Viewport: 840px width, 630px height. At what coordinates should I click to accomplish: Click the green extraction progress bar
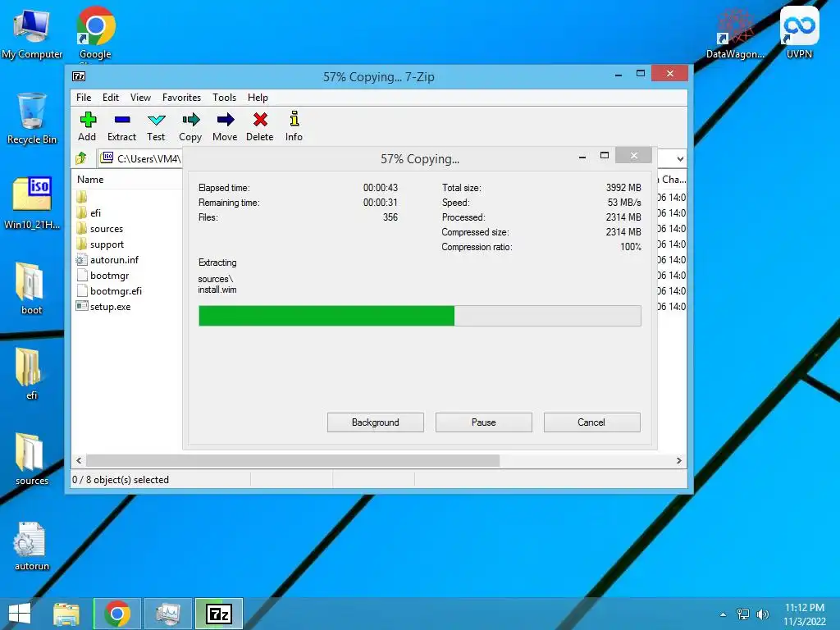click(420, 316)
